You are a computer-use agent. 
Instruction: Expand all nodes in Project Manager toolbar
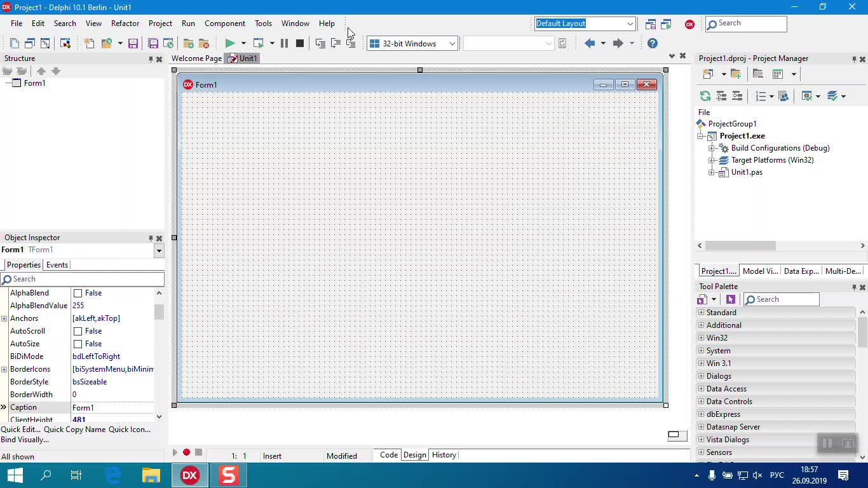click(x=721, y=96)
